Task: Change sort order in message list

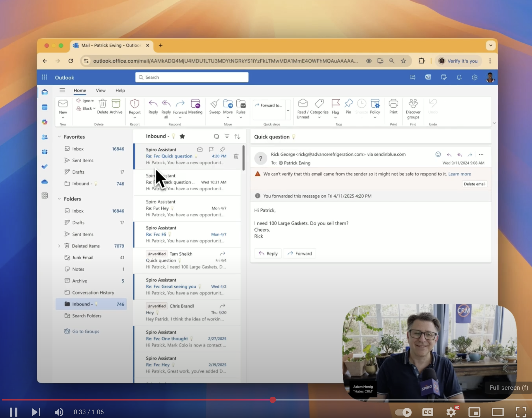Action: coord(237,136)
